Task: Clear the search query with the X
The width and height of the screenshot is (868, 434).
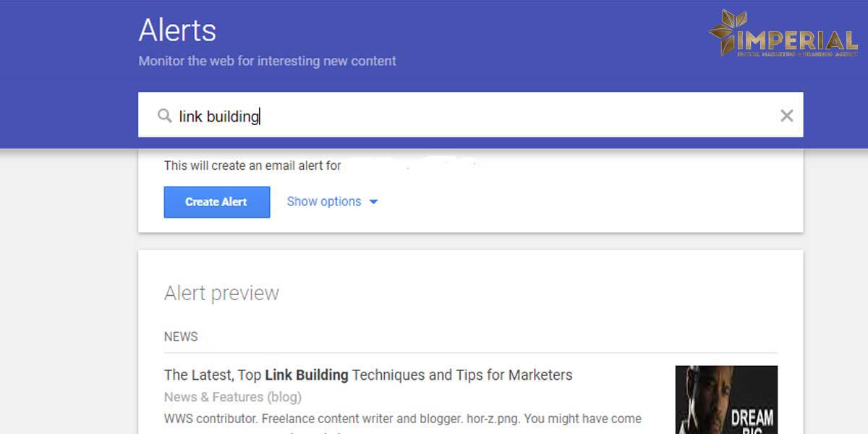Action: 786,116
